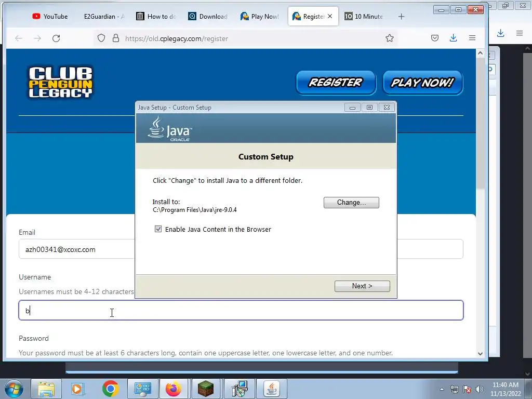Open the Windows Start menu
Screen dimensions: 532x399
click(x=14, y=389)
